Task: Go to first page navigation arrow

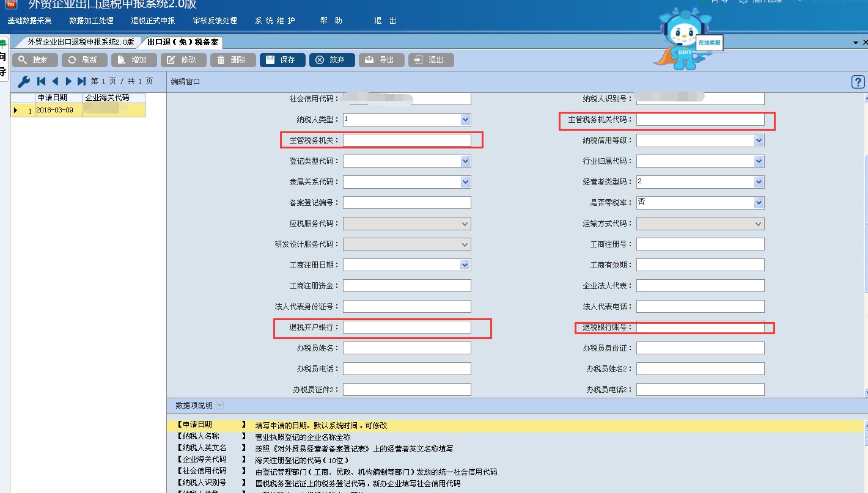Action: coord(42,81)
